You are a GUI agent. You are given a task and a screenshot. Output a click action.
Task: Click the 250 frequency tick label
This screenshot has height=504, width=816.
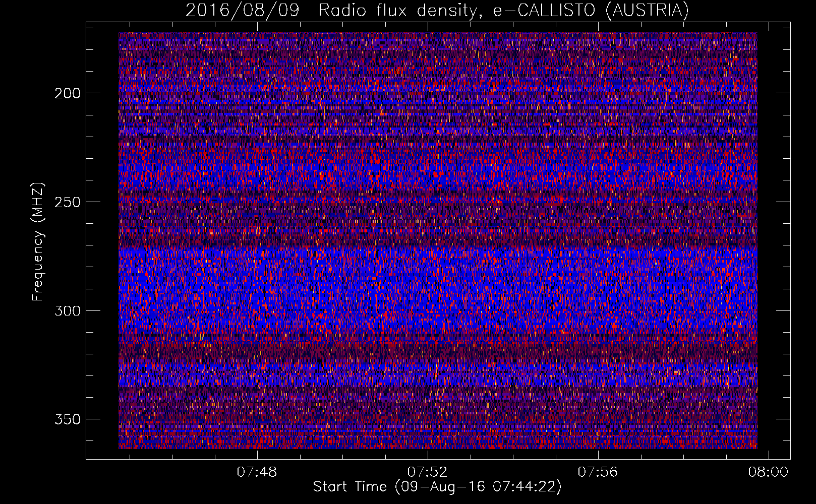click(67, 202)
